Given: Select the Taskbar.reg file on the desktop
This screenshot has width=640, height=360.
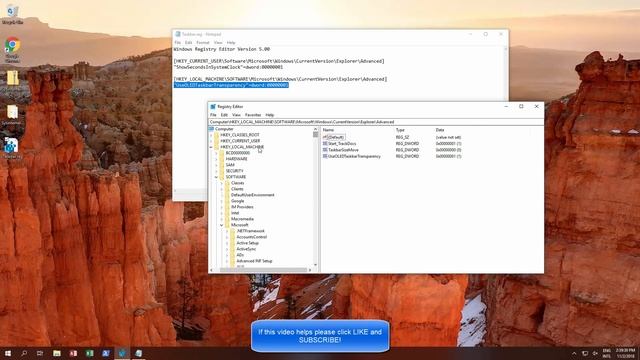Looking at the screenshot, I should point(12,147).
